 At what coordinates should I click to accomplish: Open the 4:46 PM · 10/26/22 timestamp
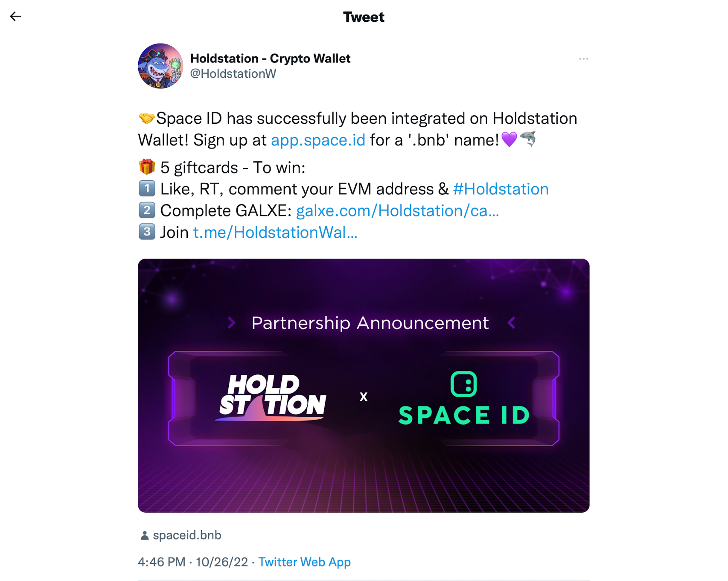pos(193,562)
